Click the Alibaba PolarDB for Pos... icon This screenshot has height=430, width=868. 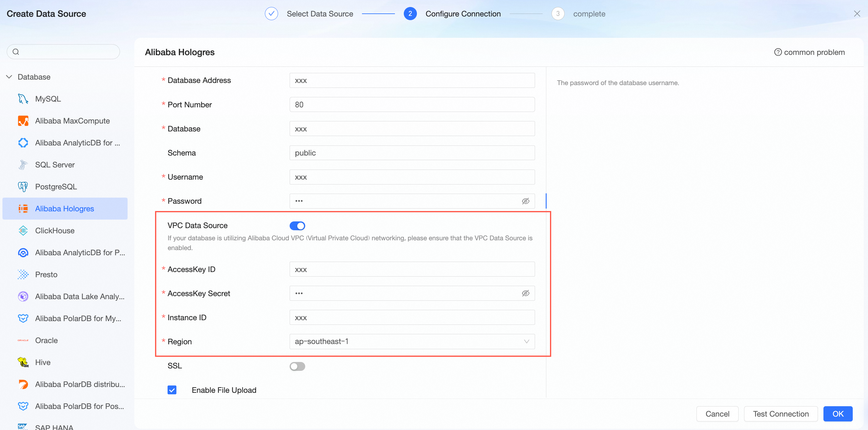tap(23, 406)
